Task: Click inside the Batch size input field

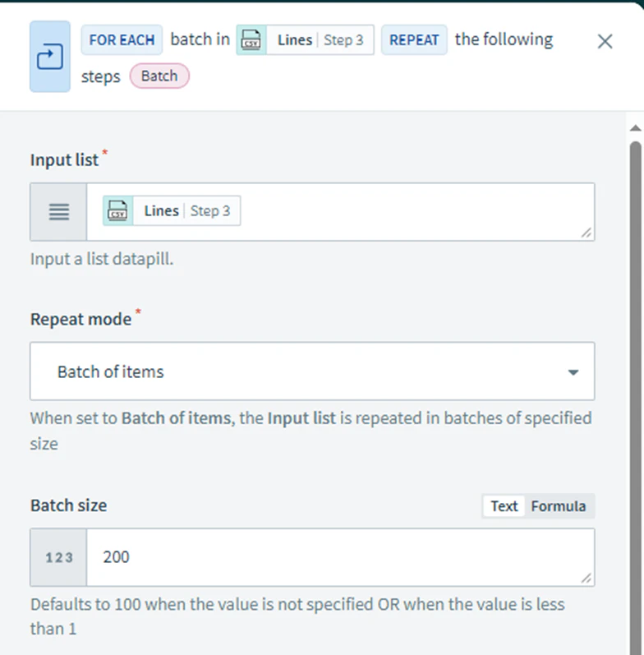Action: [340, 557]
